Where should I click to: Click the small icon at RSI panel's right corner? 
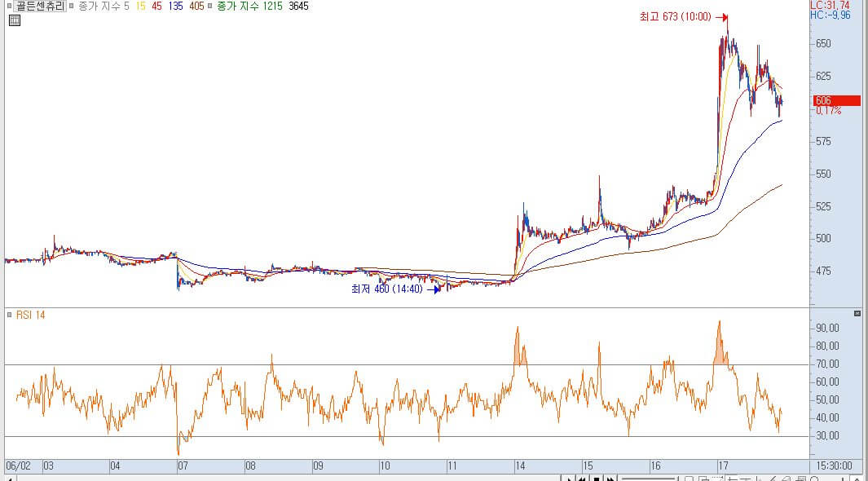857,313
